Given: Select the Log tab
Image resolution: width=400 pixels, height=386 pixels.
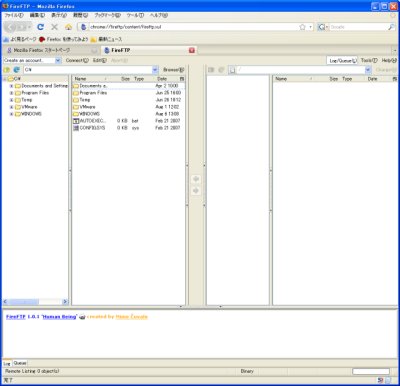Looking at the screenshot, I should click(x=7, y=363).
